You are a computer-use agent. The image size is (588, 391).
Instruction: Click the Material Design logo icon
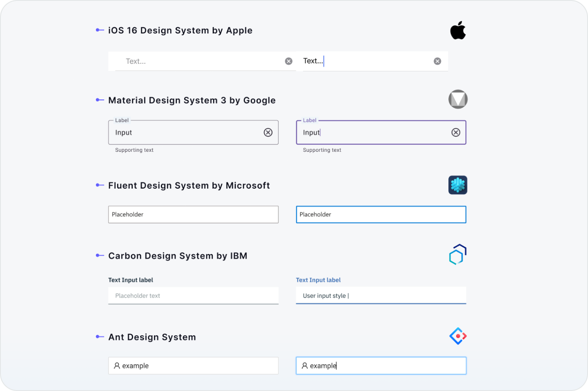point(458,99)
